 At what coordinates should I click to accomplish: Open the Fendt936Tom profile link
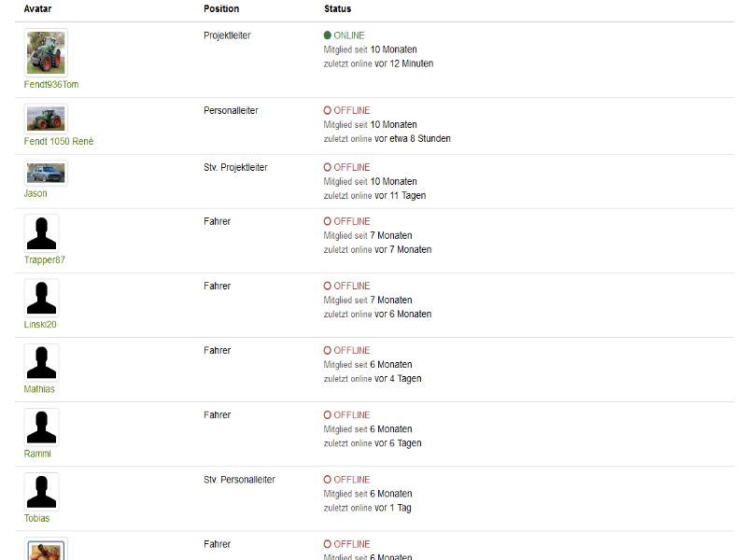click(x=51, y=84)
